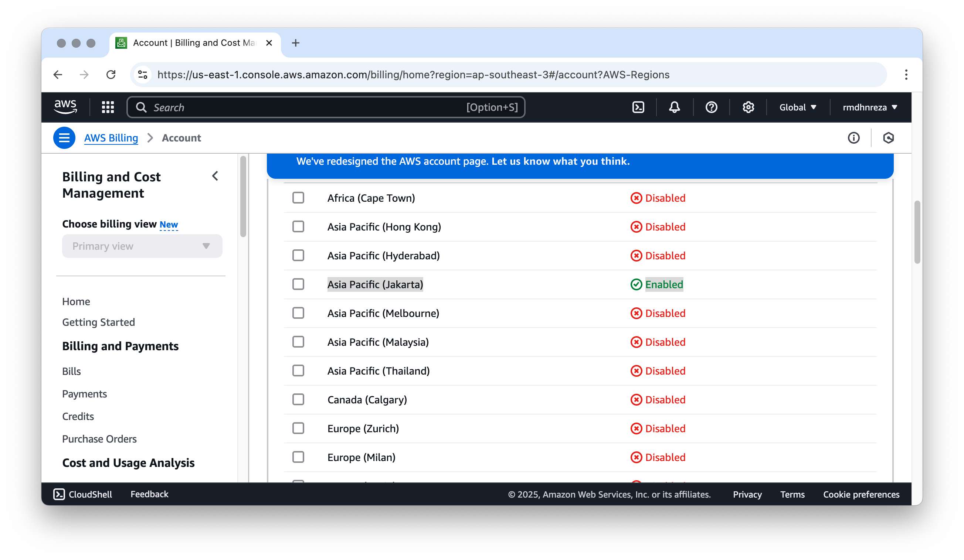Collapse the Billing and Cost Management sidebar

click(x=215, y=176)
